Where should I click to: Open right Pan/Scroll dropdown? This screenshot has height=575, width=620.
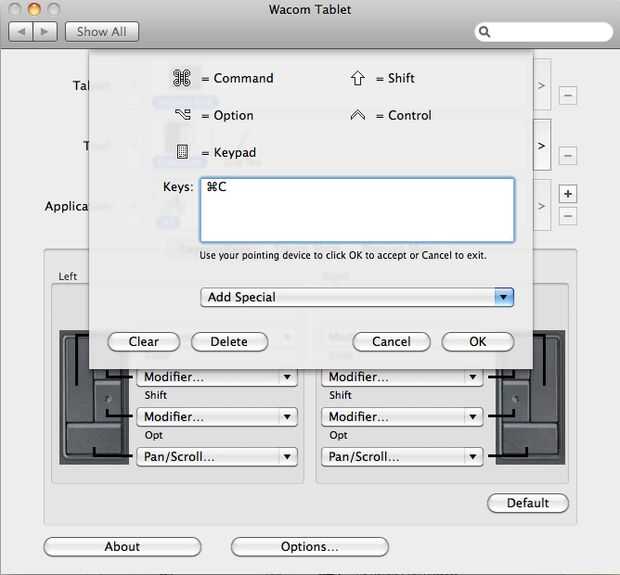pos(402,457)
